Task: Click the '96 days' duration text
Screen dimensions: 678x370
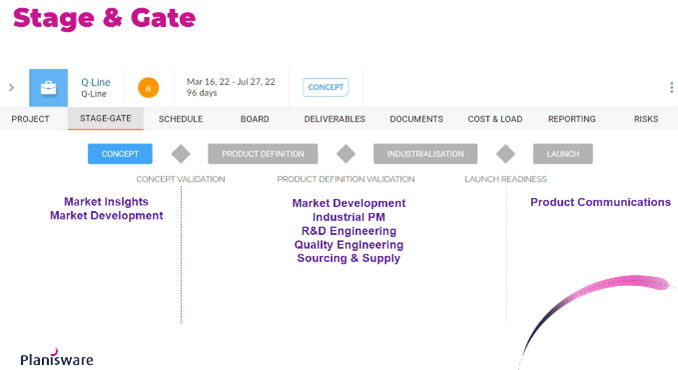Action: (x=202, y=93)
